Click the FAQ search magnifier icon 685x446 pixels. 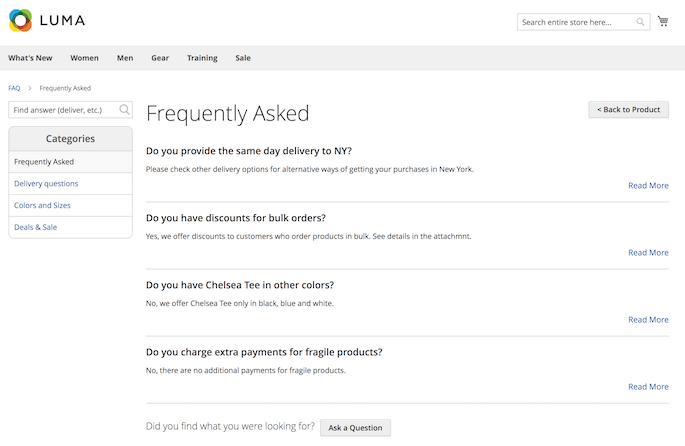(x=125, y=110)
